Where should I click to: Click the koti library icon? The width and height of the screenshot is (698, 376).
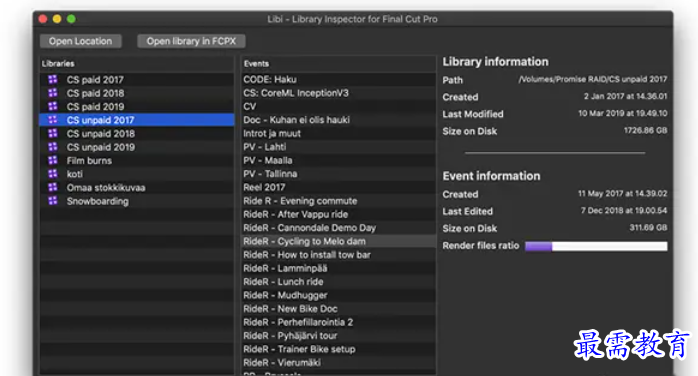tap(53, 174)
